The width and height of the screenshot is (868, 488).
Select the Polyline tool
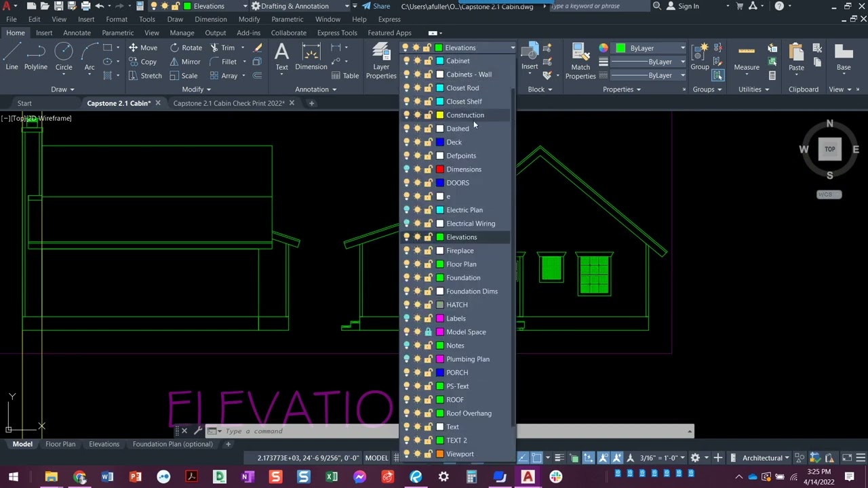(x=36, y=57)
